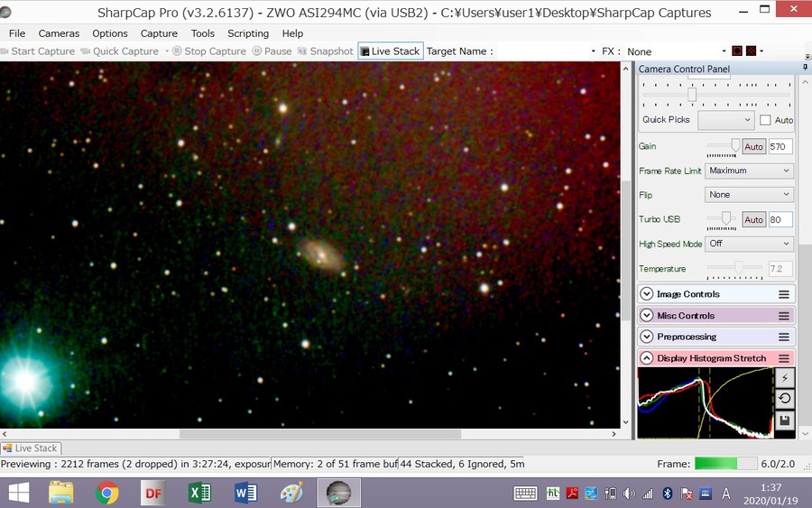Viewport: 812px width, 508px height.
Task: Expand the Preprocessing section
Action: tap(646, 336)
